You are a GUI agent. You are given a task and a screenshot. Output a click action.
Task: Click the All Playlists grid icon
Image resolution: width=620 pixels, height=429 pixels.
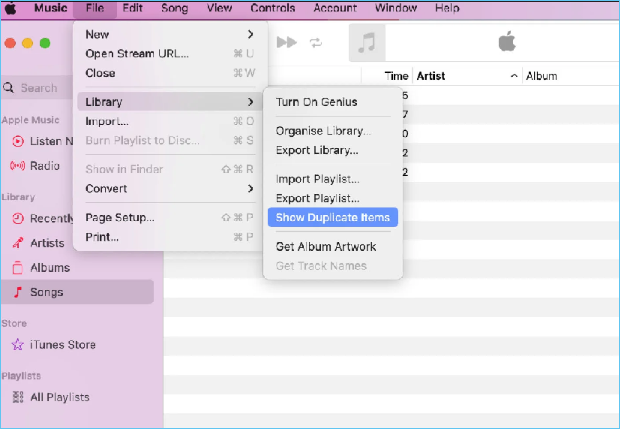click(x=17, y=397)
